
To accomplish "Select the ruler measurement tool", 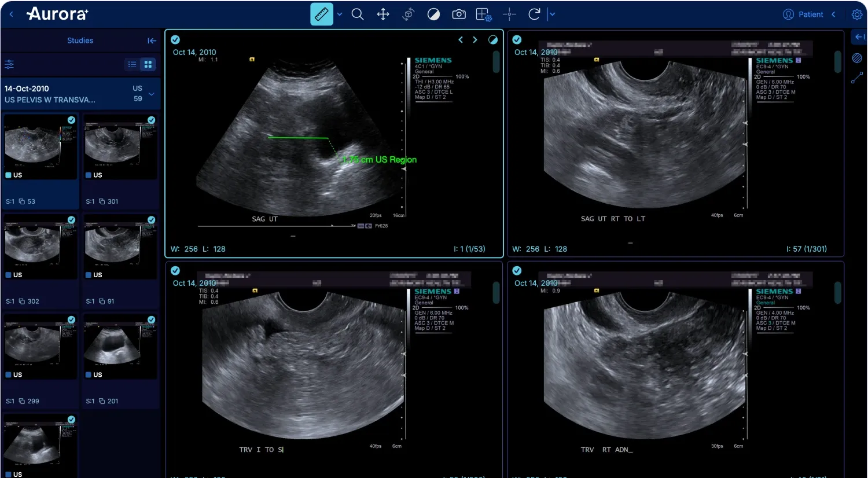I will pos(321,14).
